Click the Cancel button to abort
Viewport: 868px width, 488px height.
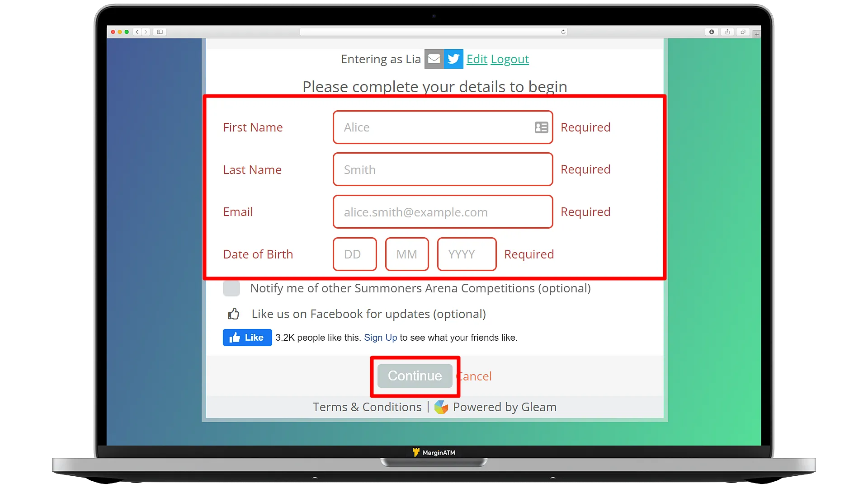(x=474, y=376)
